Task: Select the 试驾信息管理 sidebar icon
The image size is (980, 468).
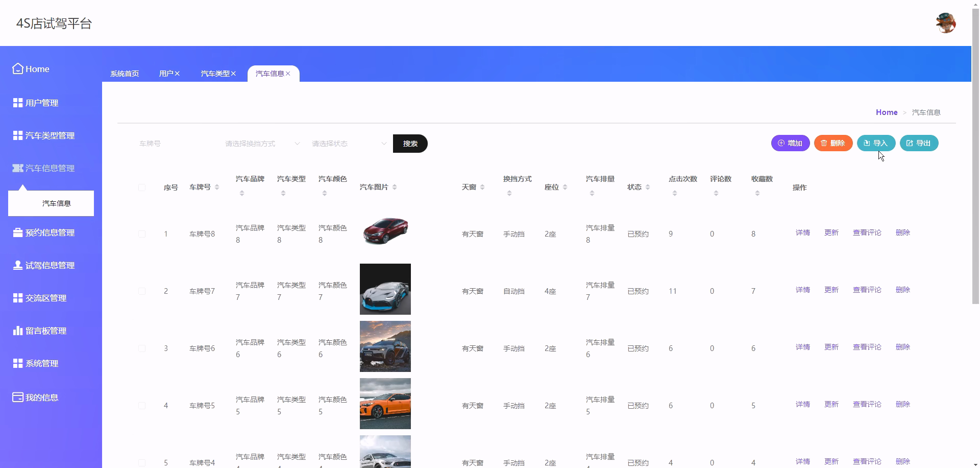Action: point(16,265)
